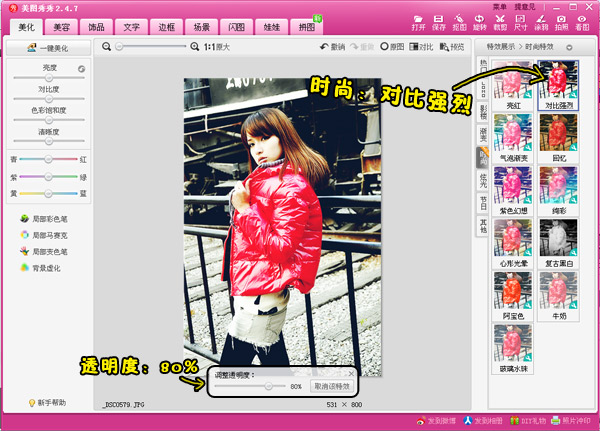Click 新手帮助 beginner help
The height and width of the screenshot is (431, 600).
[47, 403]
